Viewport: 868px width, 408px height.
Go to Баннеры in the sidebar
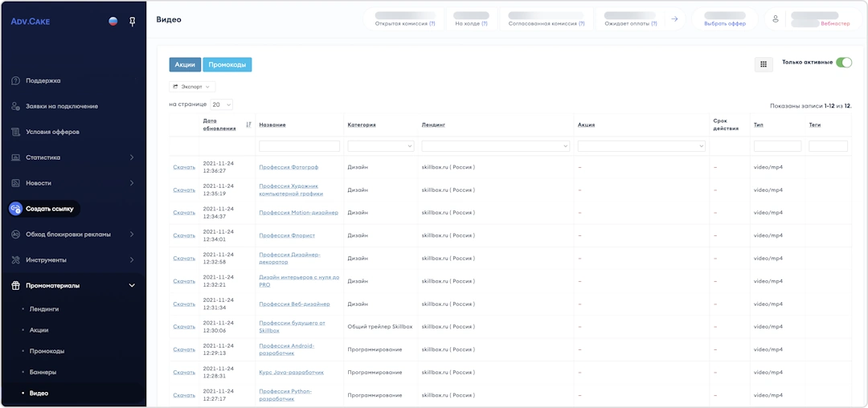[x=43, y=373]
